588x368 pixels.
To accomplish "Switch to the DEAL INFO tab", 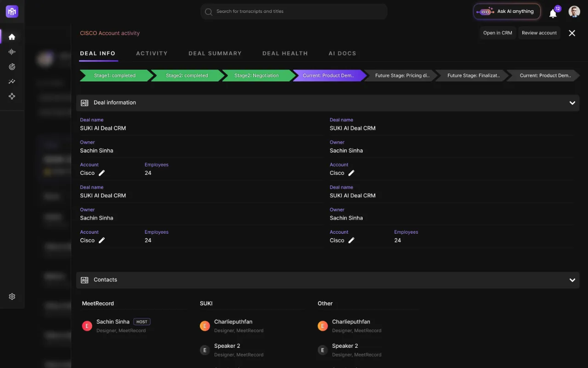I will 98,53.
